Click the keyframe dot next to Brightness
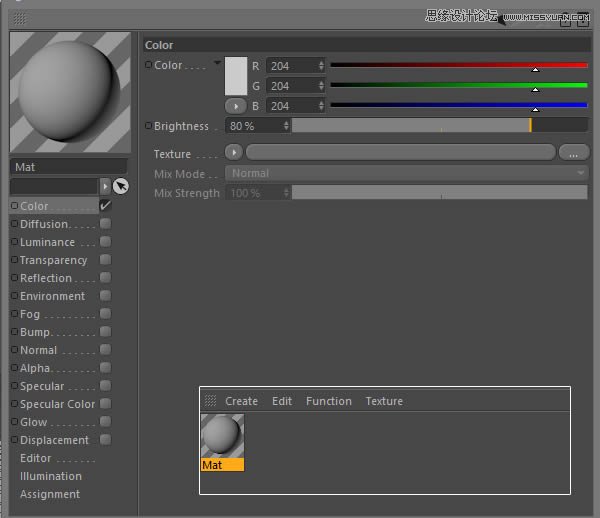This screenshot has height=518, width=600. (x=149, y=126)
